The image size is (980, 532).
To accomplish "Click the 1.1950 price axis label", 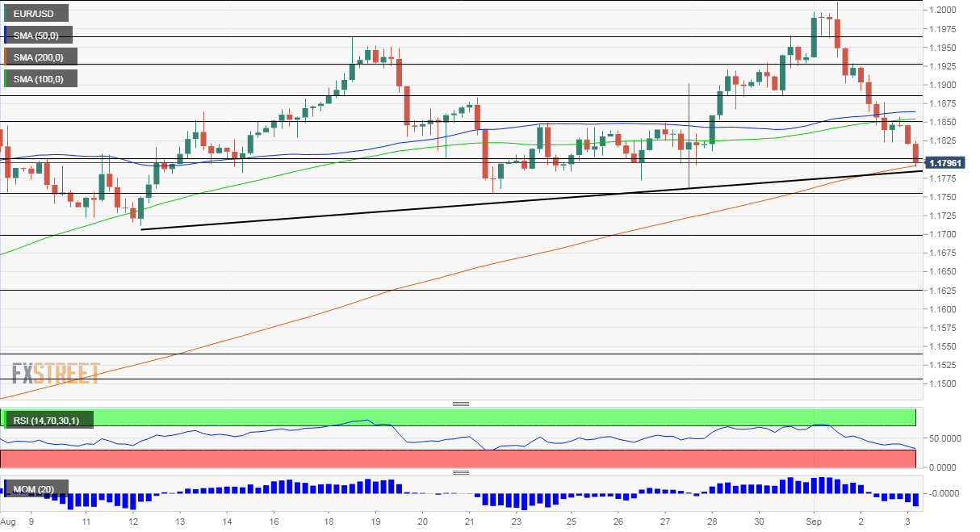I will pyautogui.click(x=943, y=48).
